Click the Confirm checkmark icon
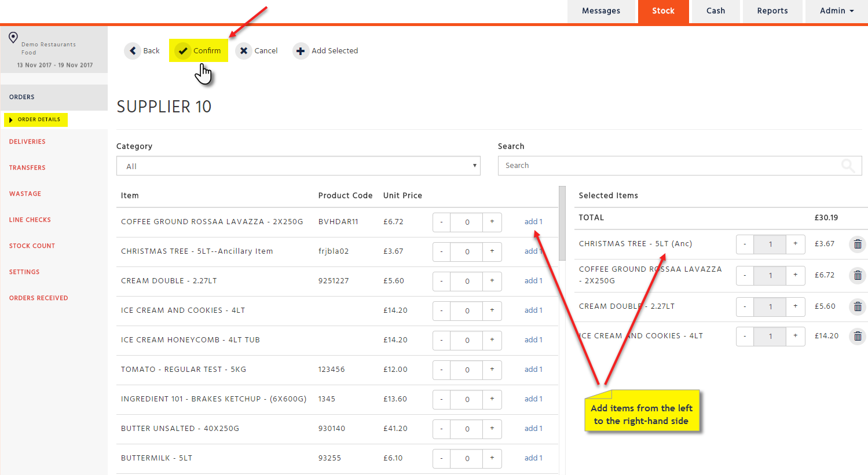The height and width of the screenshot is (475, 868). click(x=183, y=51)
